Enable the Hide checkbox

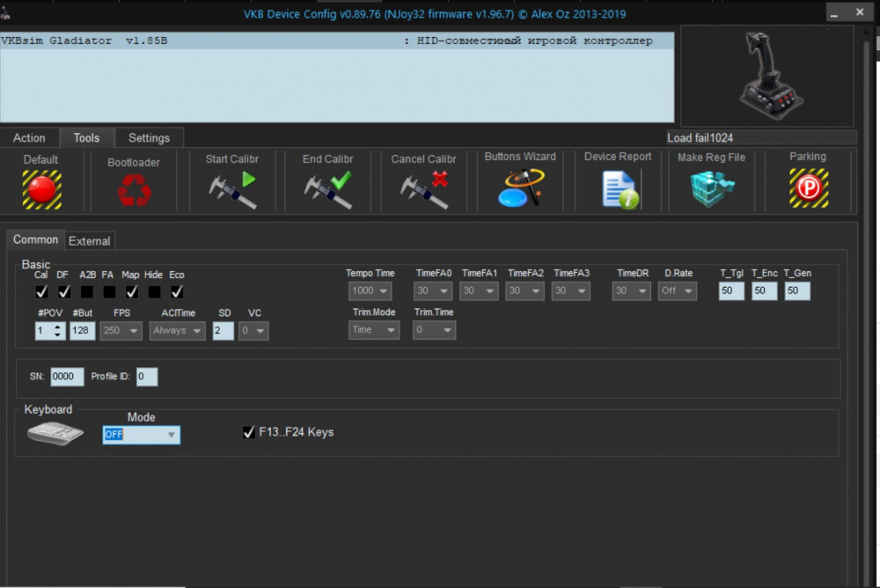click(x=154, y=291)
